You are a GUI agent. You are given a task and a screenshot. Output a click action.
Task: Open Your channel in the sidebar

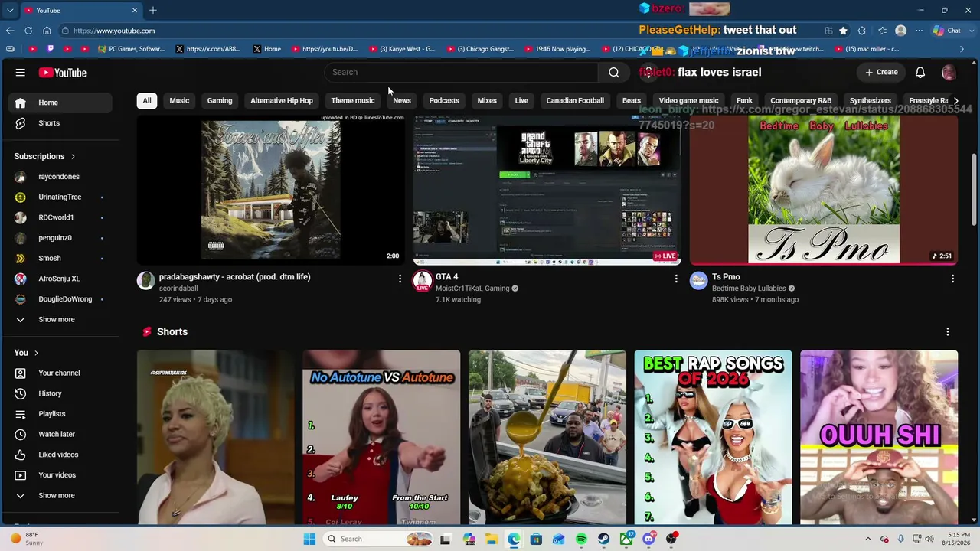[x=59, y=373]
